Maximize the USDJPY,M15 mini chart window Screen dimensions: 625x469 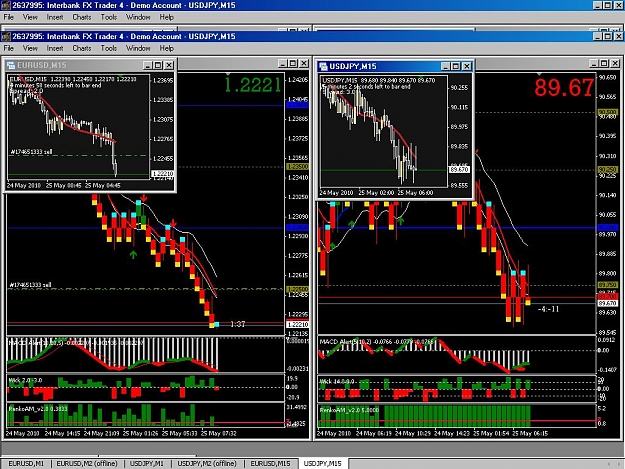tap(456, 66)
